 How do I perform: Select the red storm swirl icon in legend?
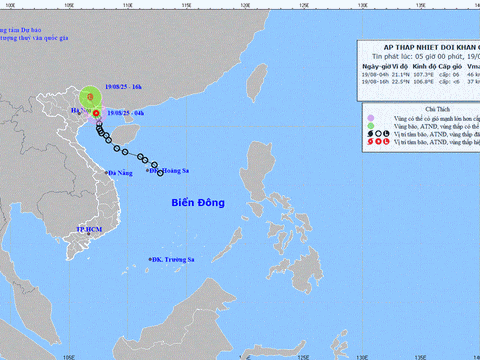click(x=370, y=142)
